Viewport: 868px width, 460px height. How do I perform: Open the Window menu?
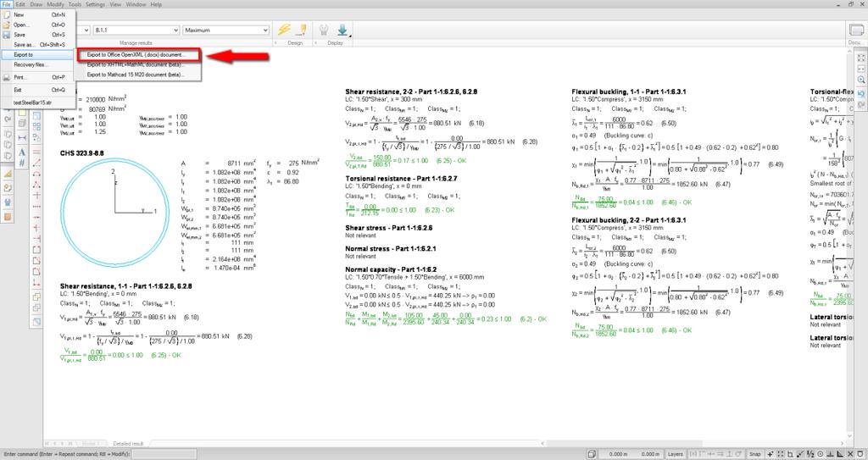[136, 4]
